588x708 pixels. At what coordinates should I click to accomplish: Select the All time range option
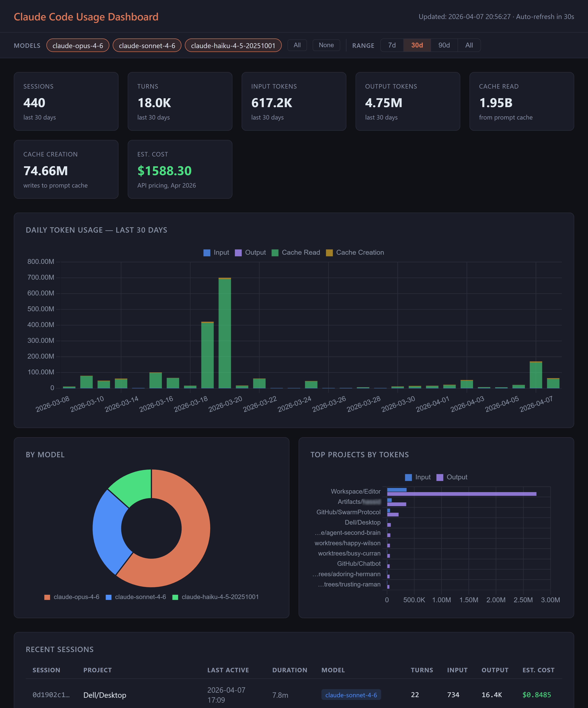[469, 45]
